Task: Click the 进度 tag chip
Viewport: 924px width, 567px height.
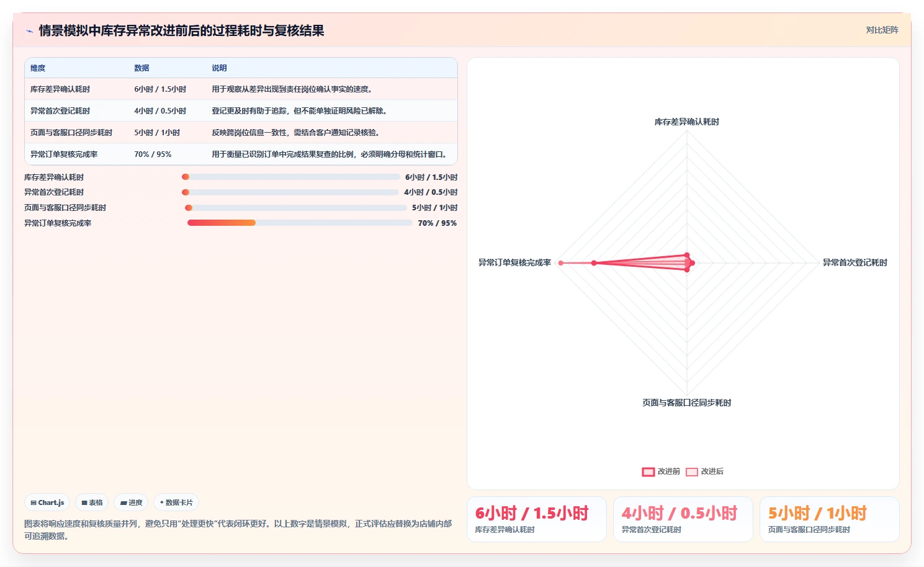Action: point(131,502)
